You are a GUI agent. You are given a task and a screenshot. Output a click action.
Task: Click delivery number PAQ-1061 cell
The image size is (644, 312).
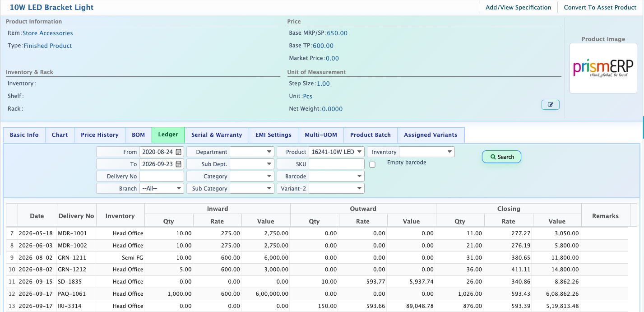point(76,294)
